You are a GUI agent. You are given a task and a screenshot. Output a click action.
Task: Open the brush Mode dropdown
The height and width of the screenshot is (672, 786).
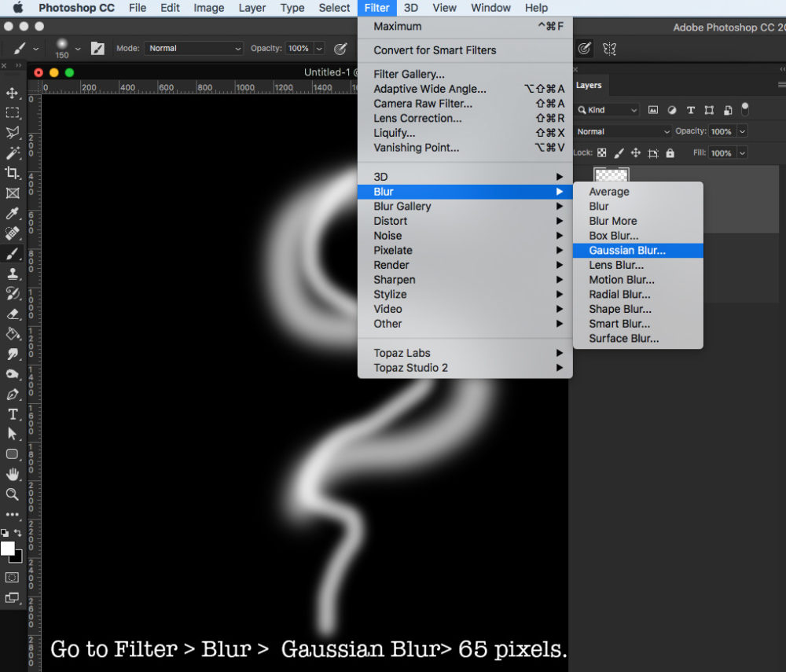(x=193, y=48)
